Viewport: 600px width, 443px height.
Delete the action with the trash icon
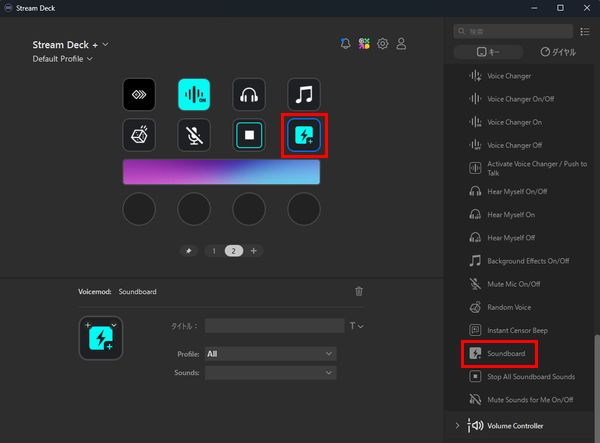pyautogui.click(x=359, y=291)
